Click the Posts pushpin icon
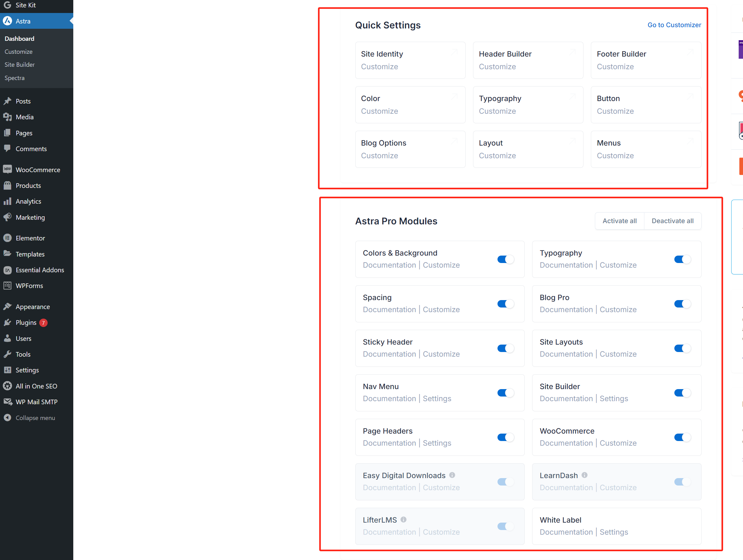The height and width of the screenshot is (560, 743). click(x=7, y=101)
